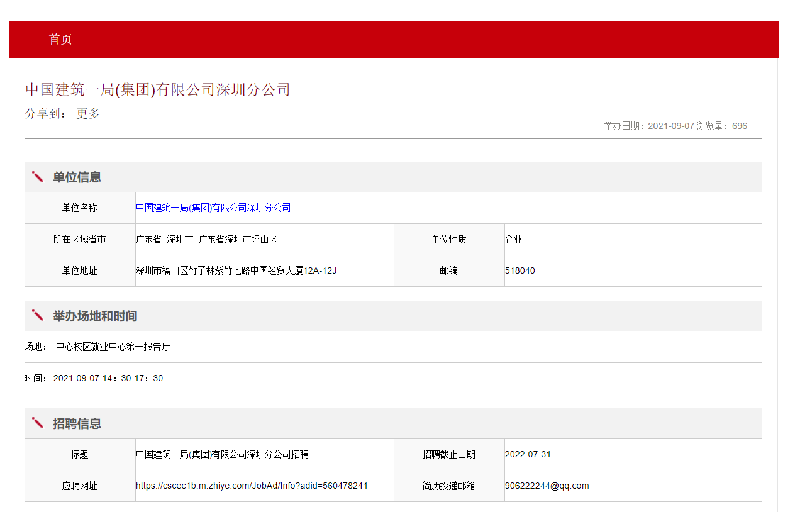Viewport: 812px width, 512px height.
Task: Click the 单位性质 label cell
Action: pyautogui.click(x=449, y=239)
